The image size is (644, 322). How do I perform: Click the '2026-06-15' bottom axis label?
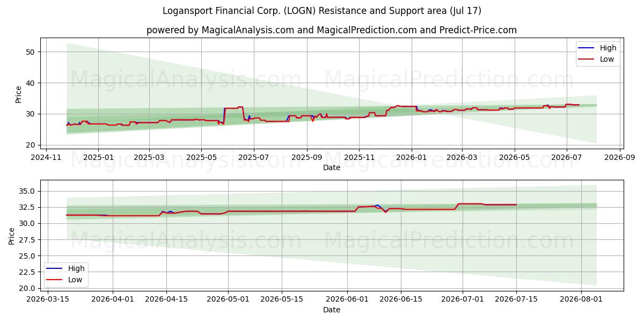[x=401, y=301]
